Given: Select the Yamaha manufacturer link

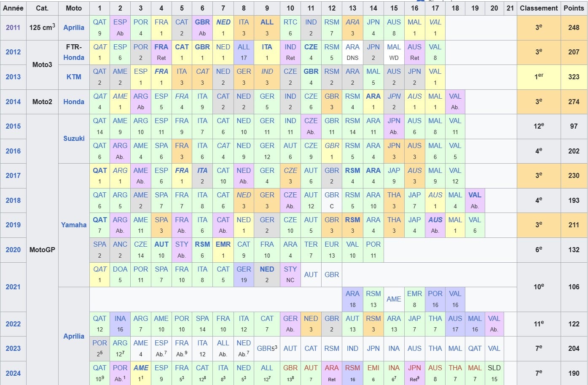Looking at the screenshot, I should coord(74,225).
